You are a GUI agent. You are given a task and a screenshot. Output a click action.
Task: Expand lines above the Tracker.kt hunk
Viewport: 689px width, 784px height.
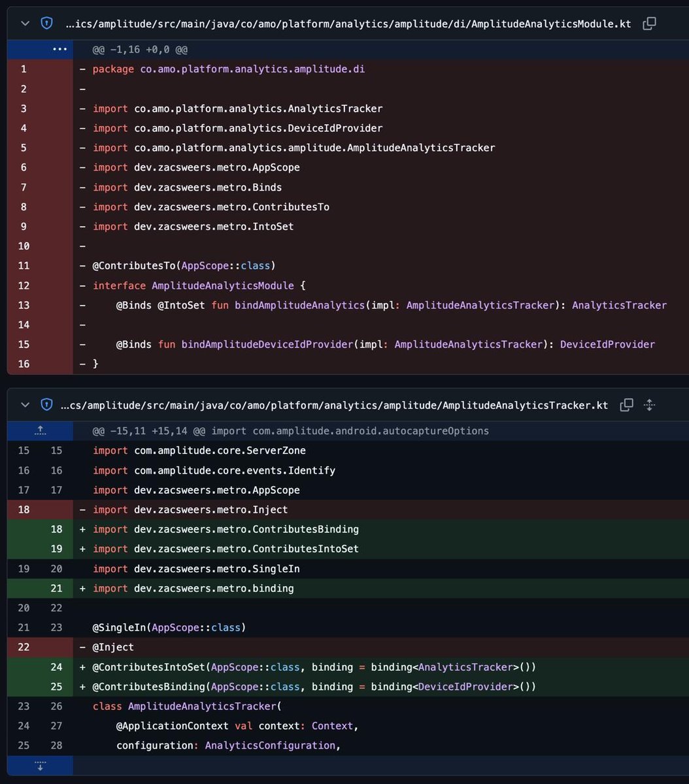pos(40,431)
